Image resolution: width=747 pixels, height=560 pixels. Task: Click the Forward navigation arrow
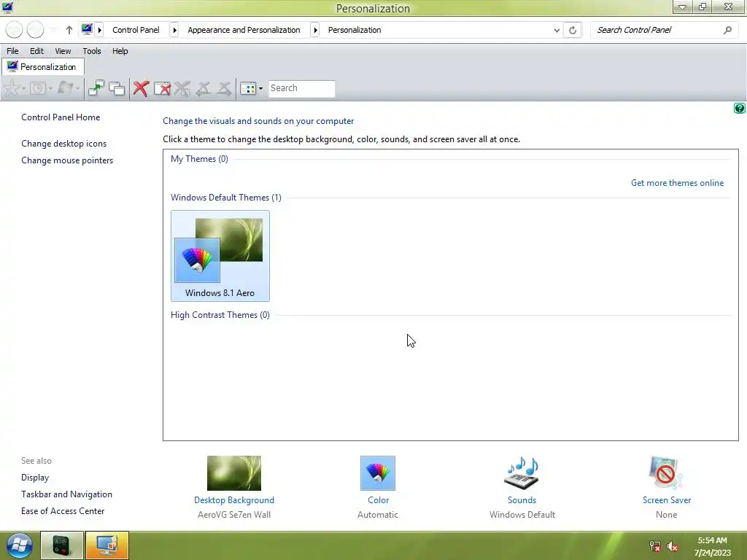35,30
